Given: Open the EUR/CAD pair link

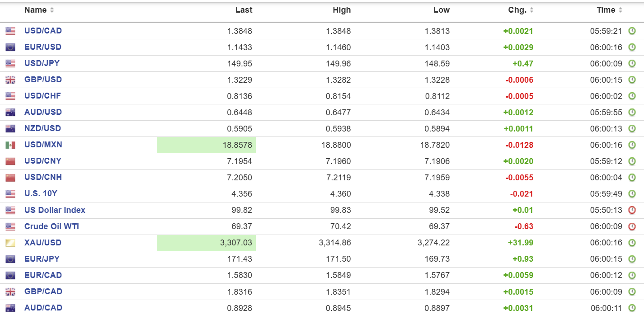Looking at the screenshot, I should click(x=43, y=275).
